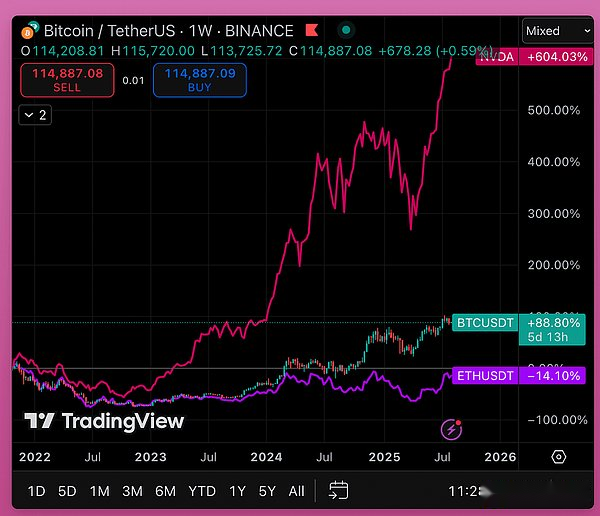Select the YTD time range

(202, 491)
